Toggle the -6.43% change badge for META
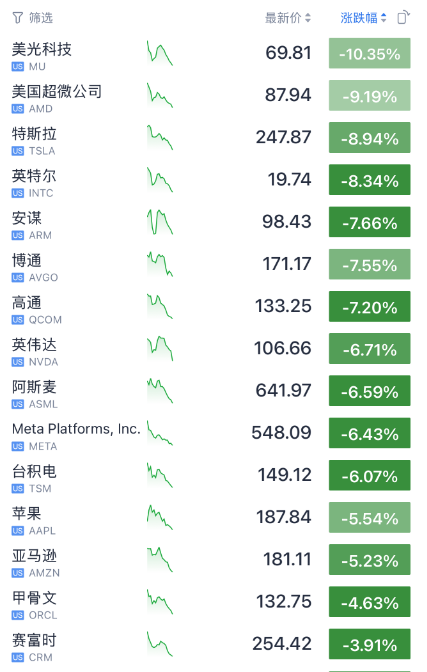 point(370,433)
